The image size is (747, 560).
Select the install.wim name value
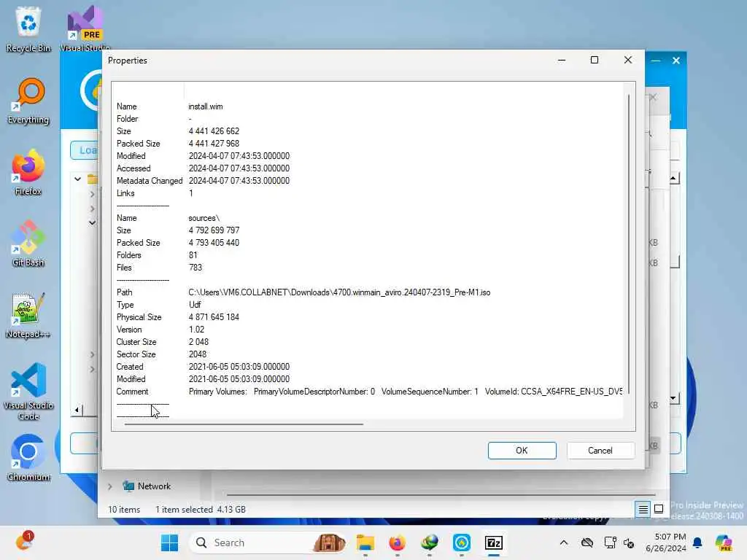tap(205, 106)
